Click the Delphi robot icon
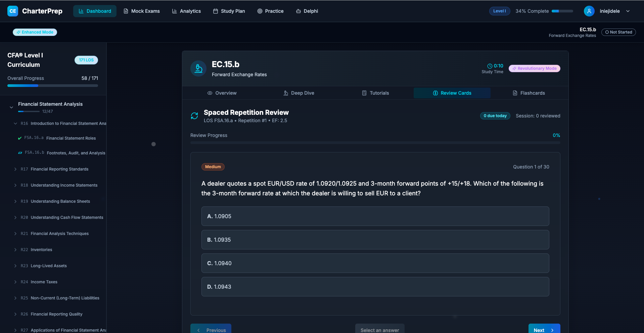 coord(298,11)
